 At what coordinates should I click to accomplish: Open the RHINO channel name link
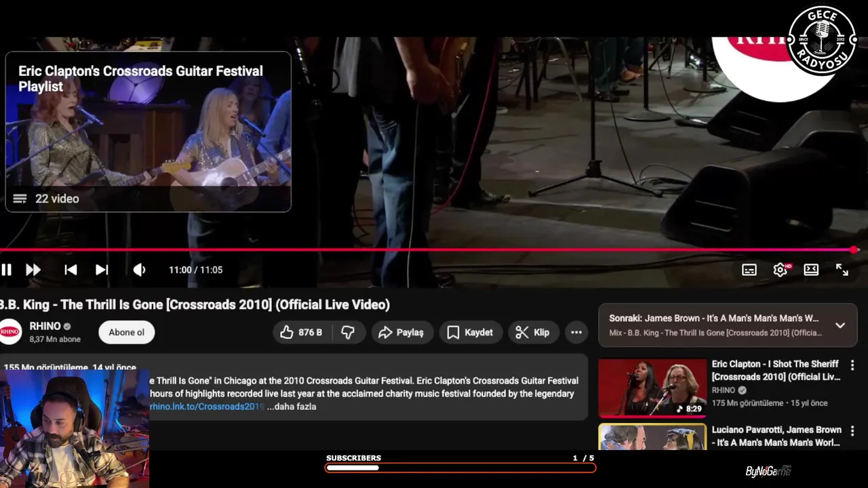tap(45, 326)
